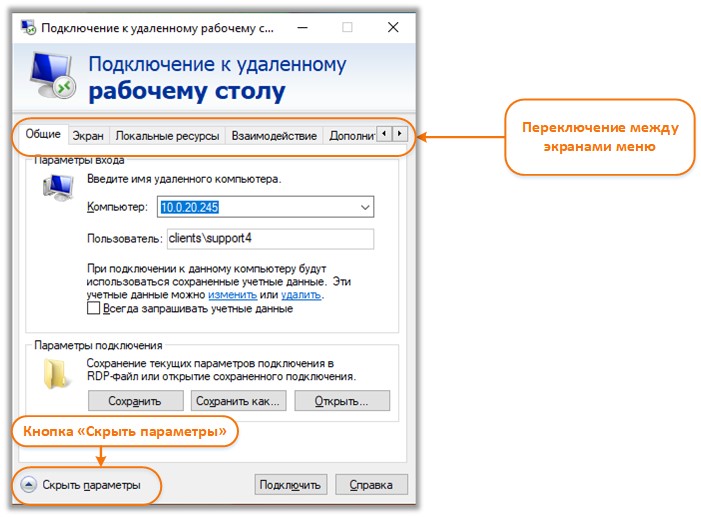The image size is (701, 517).
Task: Follow the изменить credentials link
Action: (x=232, y=295)
